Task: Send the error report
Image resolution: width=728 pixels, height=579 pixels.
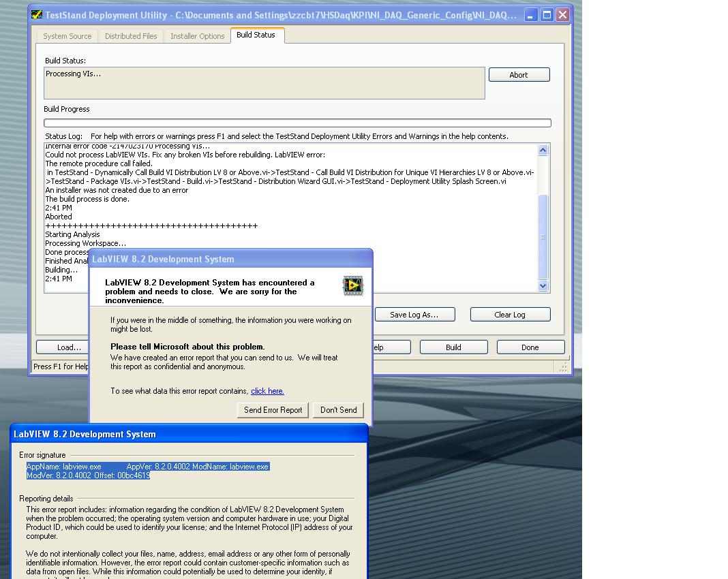Action: pos(273,410)
